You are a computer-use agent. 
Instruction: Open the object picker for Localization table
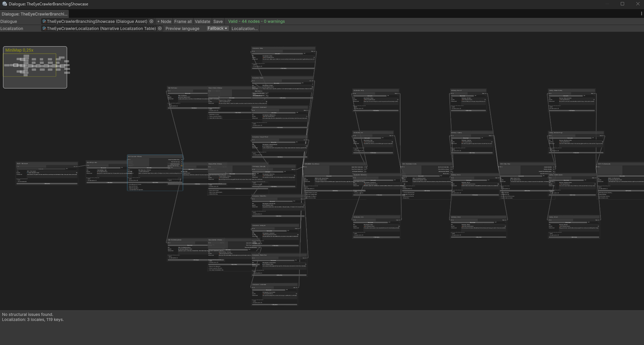160,29
